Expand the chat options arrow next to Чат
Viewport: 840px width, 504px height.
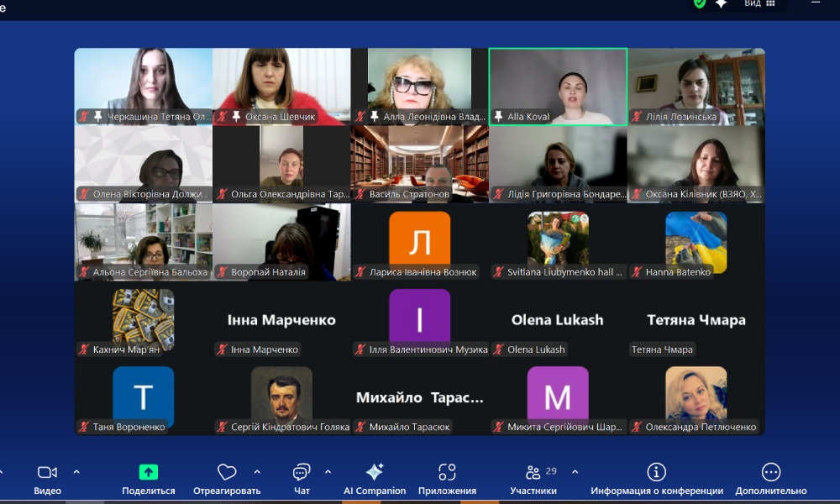tap(328, 471)
